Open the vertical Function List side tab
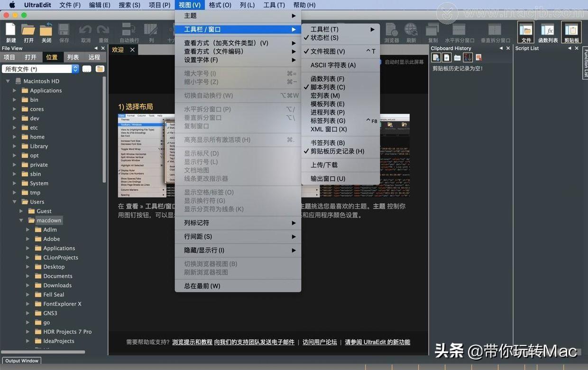Screen dimensions: 588x370 pos(585,63)
